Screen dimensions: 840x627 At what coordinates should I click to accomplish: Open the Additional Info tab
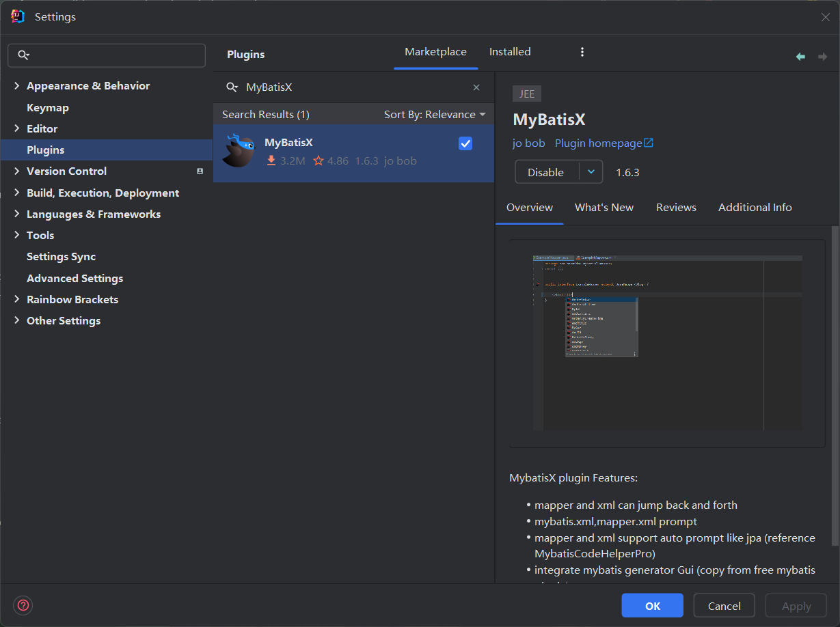pyautogui.click(x=755, y=208)
